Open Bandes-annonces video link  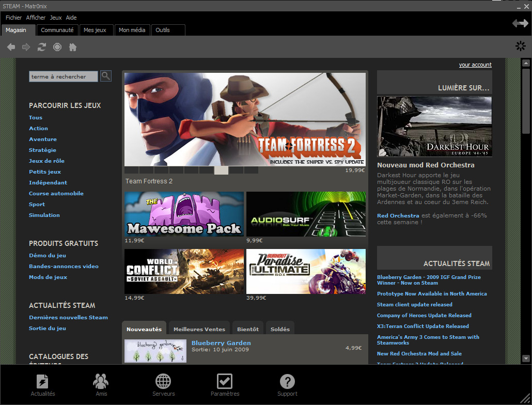pos(64,266)
